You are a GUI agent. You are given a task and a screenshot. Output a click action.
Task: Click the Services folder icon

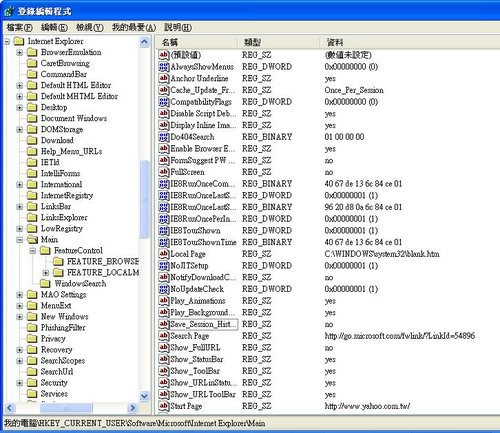pyautogui.click(x=32, y=394)
